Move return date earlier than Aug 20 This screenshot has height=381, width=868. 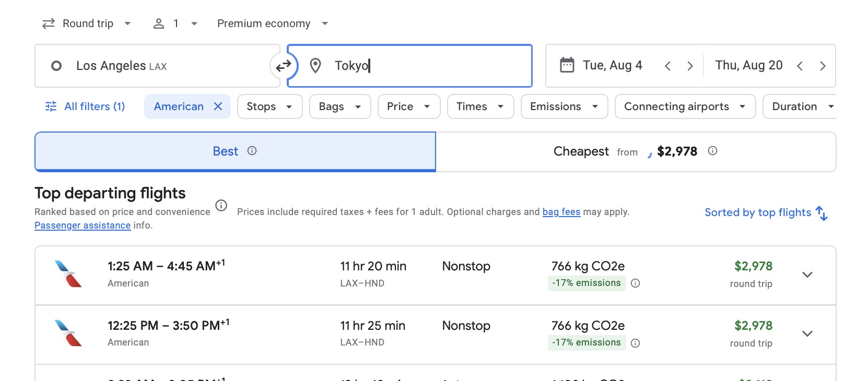pos(800,66)
